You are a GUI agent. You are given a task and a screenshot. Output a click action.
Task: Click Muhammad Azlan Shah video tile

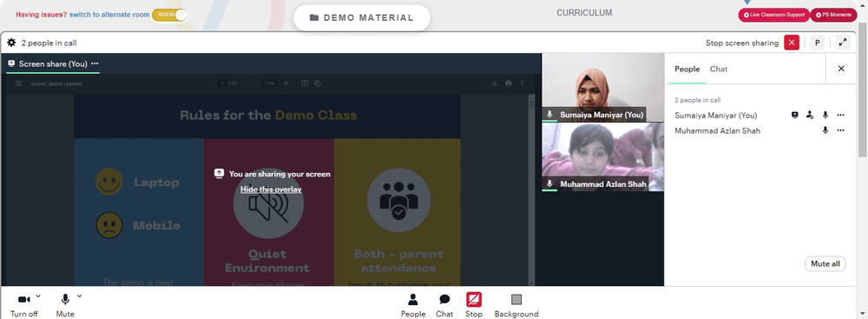(603, 157)
